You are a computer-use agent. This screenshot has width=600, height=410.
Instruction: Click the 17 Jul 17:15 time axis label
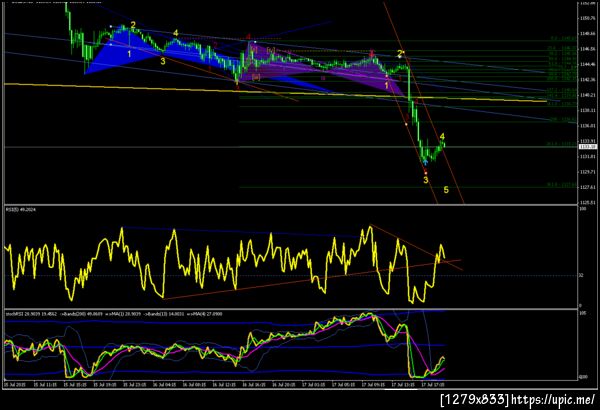click(x=433, y=384)
